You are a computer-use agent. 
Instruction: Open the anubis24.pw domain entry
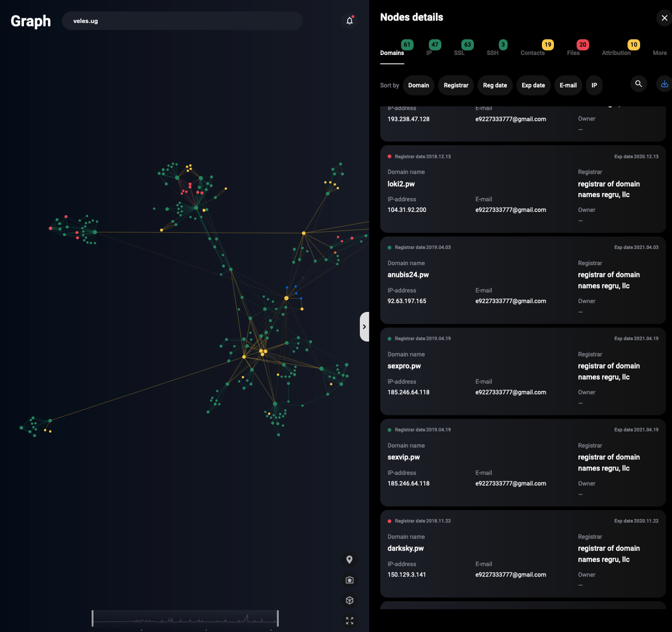[408, 275]
